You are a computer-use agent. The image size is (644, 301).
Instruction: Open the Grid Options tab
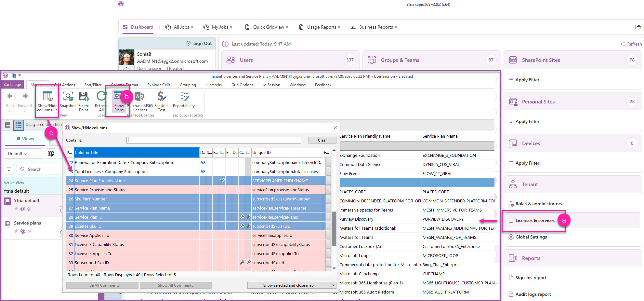click(x=242, y=85)
